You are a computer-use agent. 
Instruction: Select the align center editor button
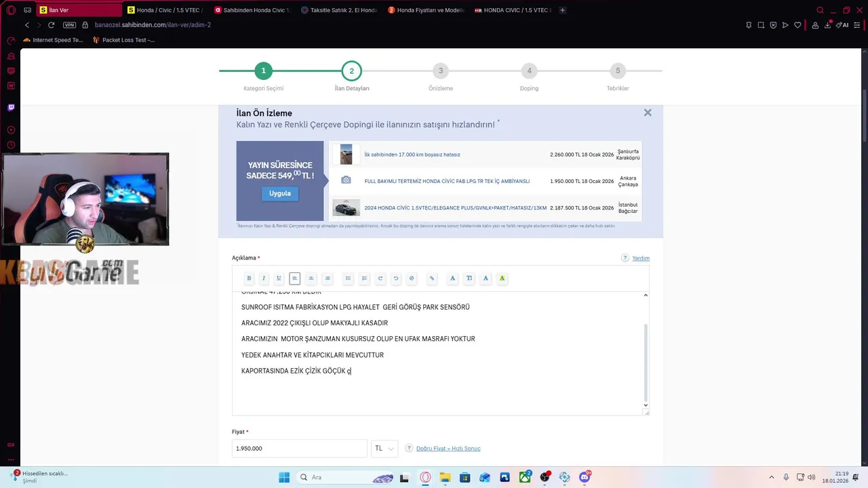tap(311, 279)
